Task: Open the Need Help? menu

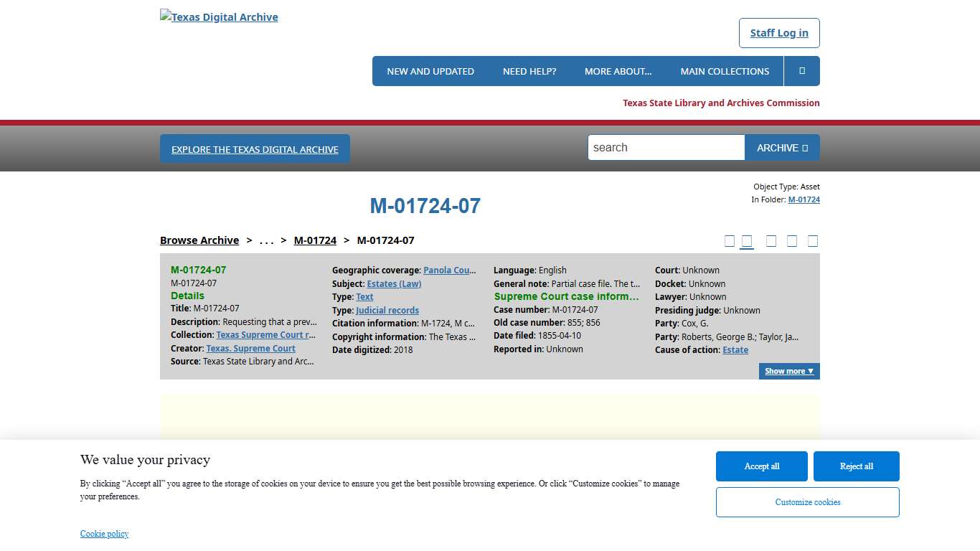Action: (529, 71)
